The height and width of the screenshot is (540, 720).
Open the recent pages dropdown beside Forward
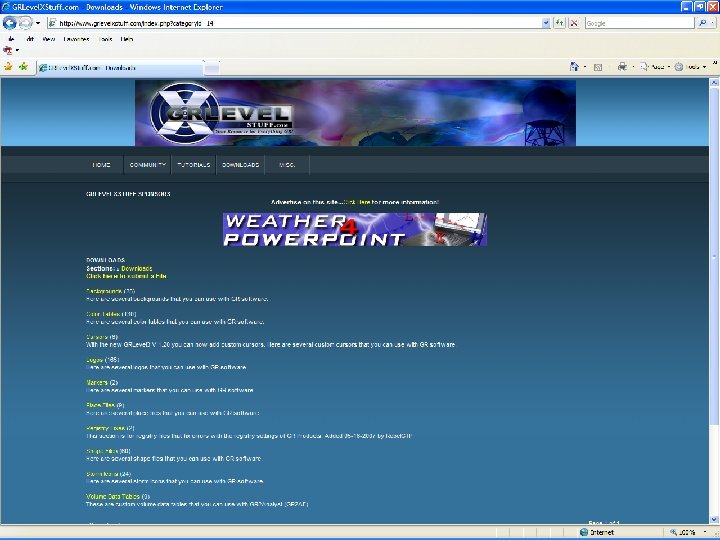pos(38,23)
